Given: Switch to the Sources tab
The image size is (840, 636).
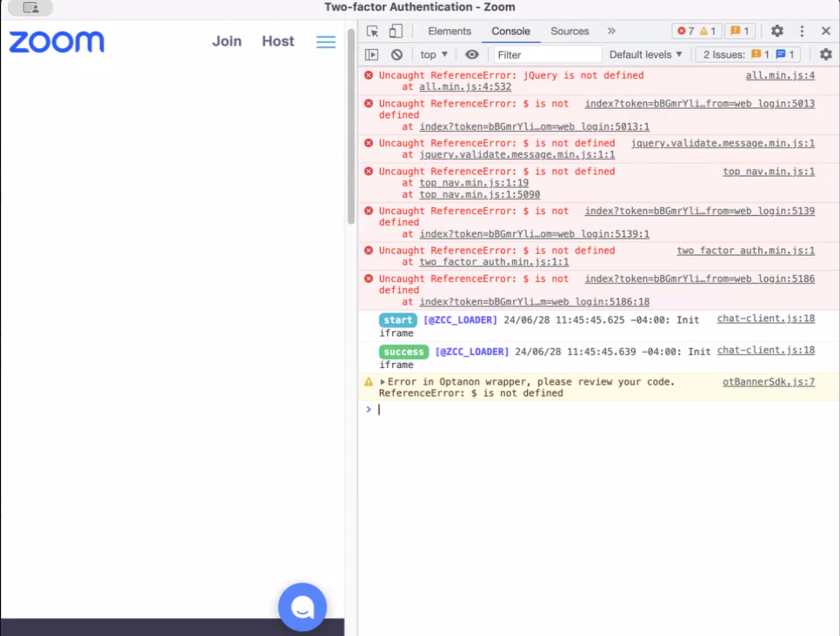Looking at the screenshot, I should pyautogui.click(x=569, y=31).
